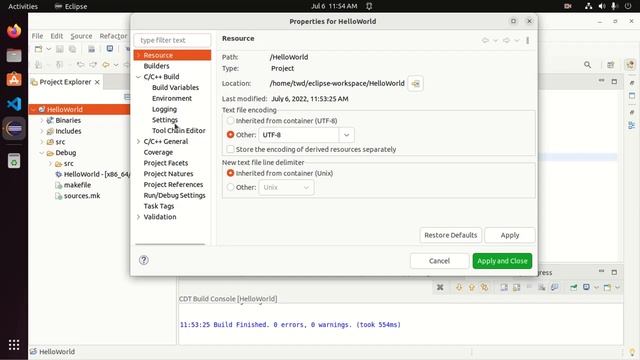
Task: Click the Restore Defaults button
Action: click(x=451, y=235)
